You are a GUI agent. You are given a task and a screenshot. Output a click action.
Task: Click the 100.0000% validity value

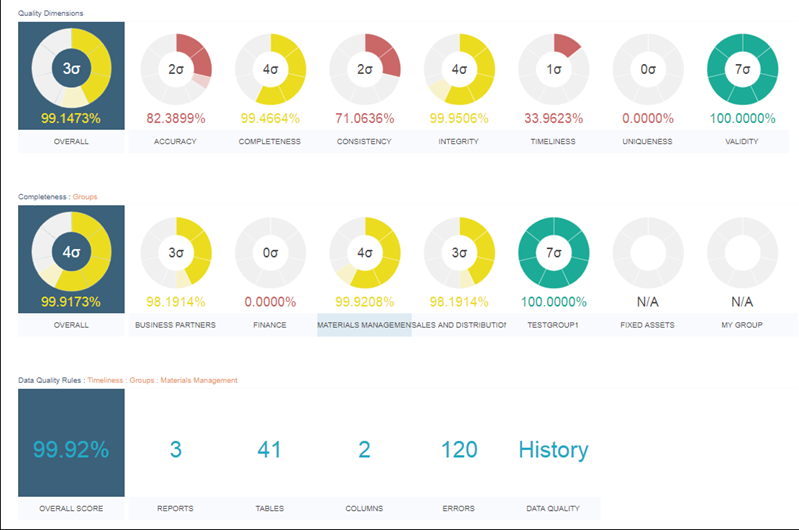coord(742,119)
